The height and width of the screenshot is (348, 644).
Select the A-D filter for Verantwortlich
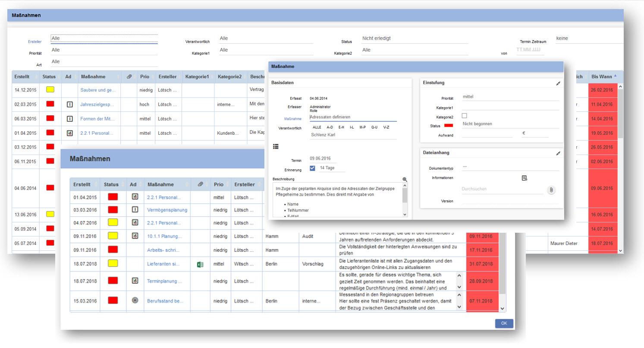330,127
